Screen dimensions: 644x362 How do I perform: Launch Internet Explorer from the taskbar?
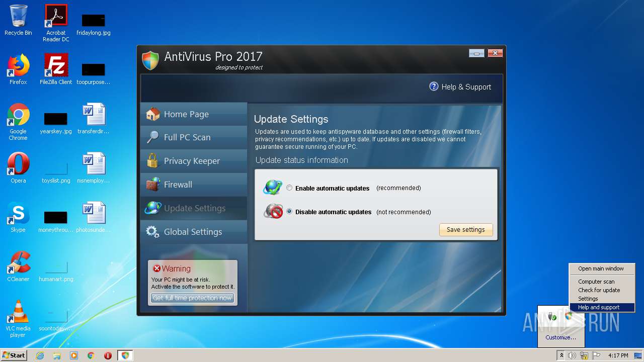(40, 355)
